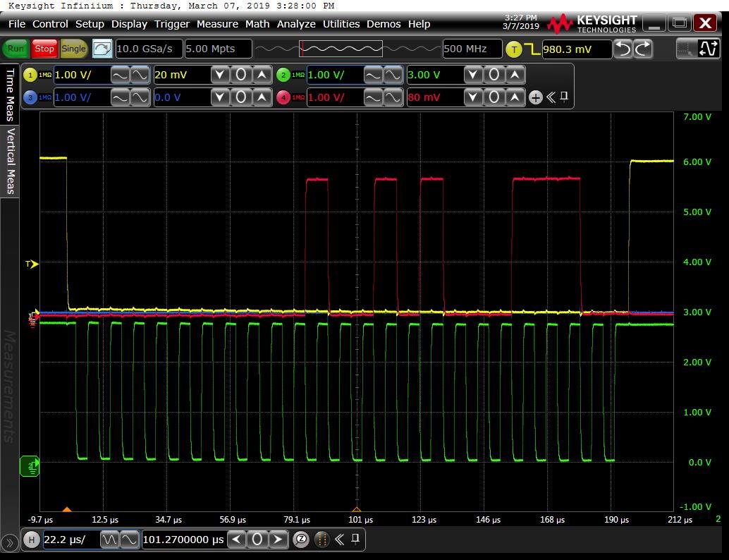
Task: Toggle channel 4 red button
Action: tap(283, 97)
